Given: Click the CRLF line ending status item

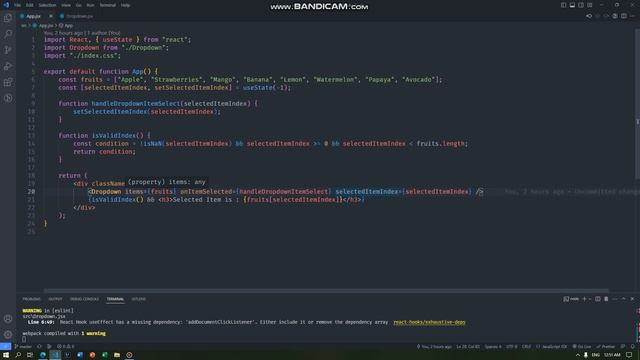Looking at the screenshot, I should [527, 347].
